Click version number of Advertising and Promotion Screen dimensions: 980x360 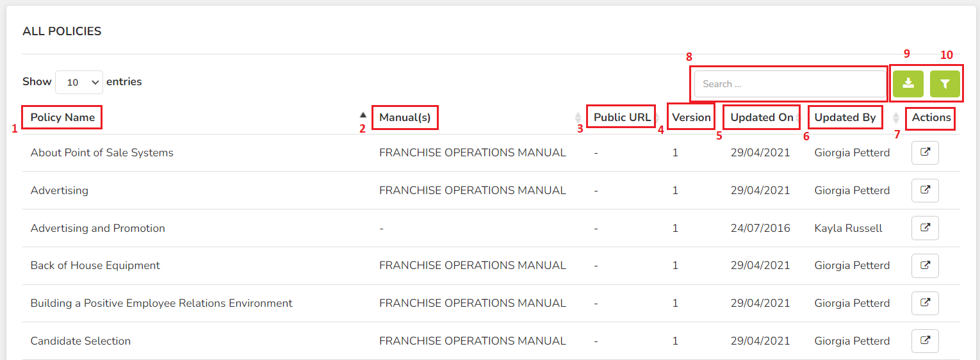(675, 228)
